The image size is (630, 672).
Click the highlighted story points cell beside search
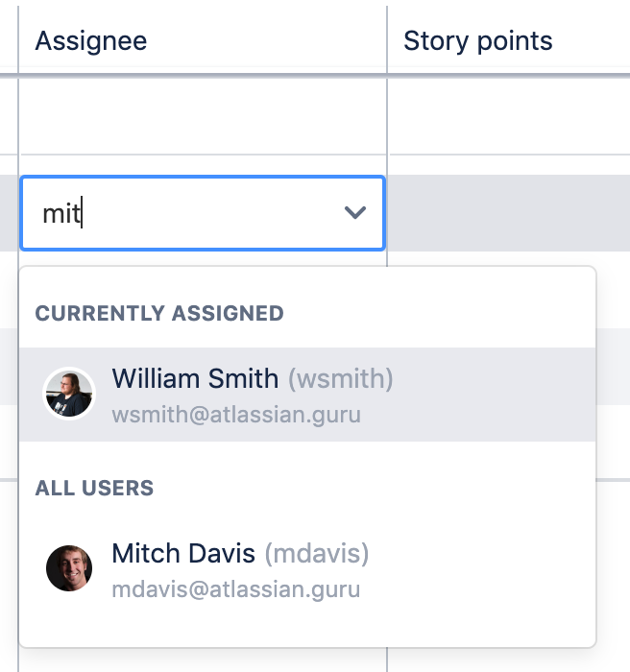click(509, 213)
